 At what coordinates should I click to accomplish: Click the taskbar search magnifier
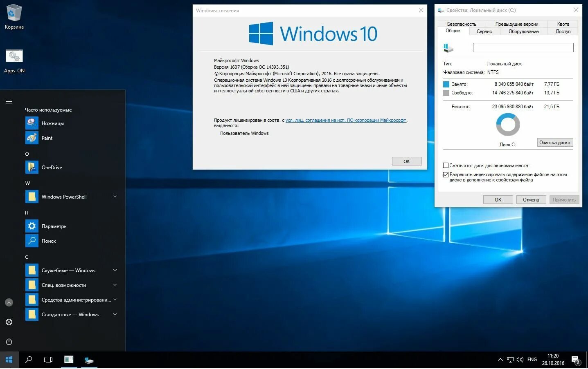tap(29, 360)
